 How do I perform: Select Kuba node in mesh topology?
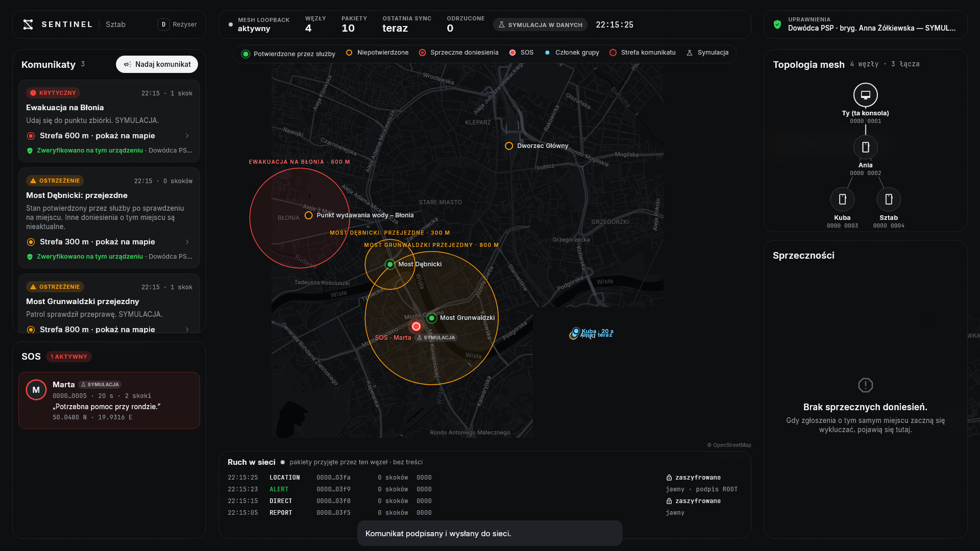(843, 199)
